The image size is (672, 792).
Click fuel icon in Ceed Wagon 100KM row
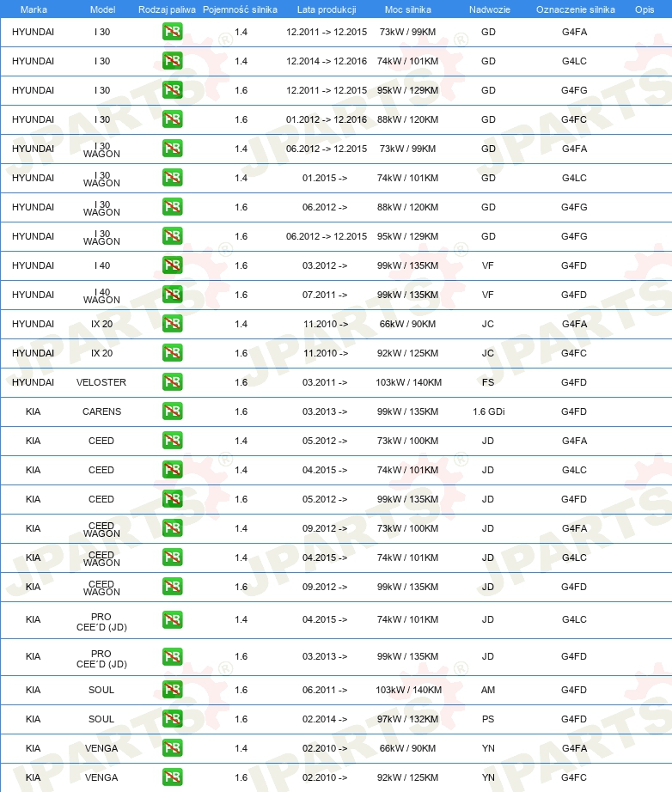click(x=172, y=529)
